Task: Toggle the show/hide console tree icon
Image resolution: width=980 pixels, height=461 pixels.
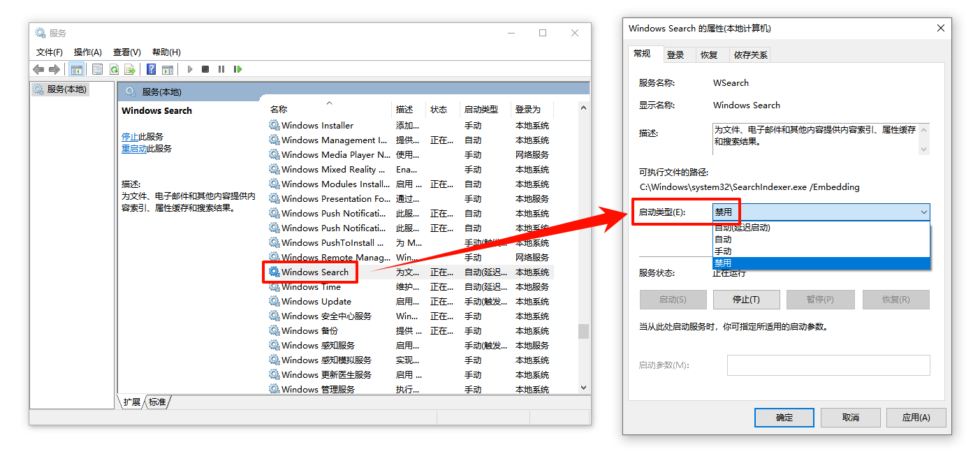Action: point(76,69)
